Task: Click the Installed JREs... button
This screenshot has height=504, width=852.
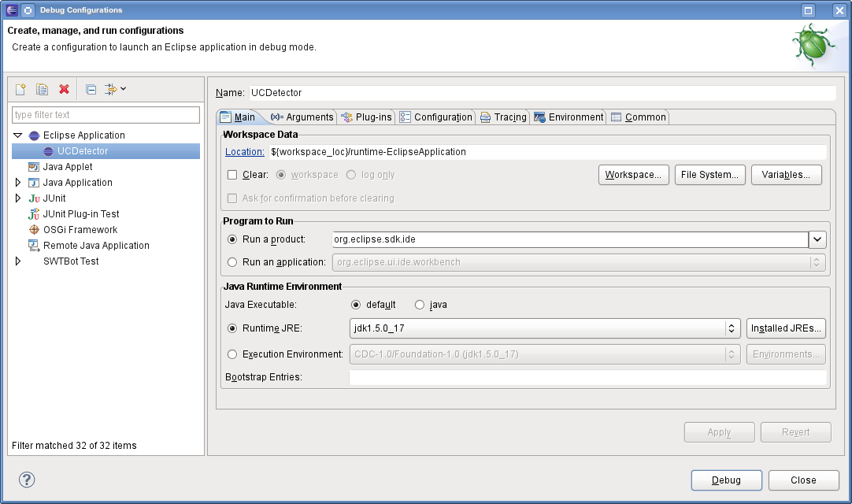Action: click(786, 328)
